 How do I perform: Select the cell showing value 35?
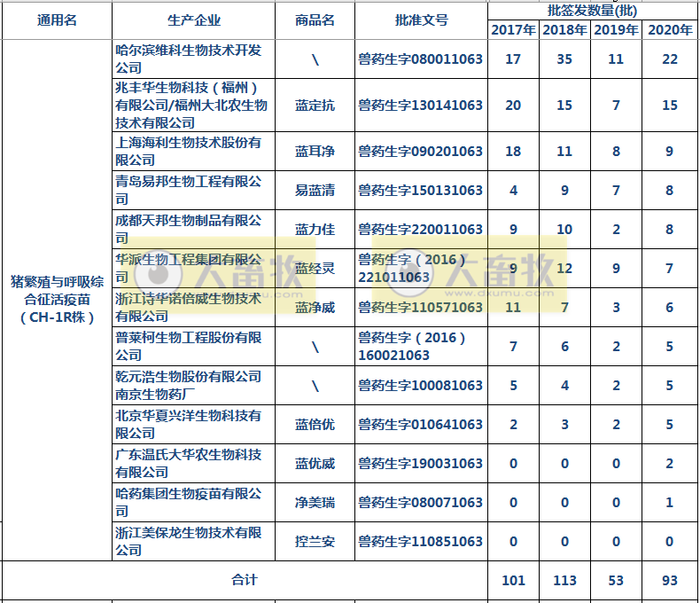tap(564, 59)
